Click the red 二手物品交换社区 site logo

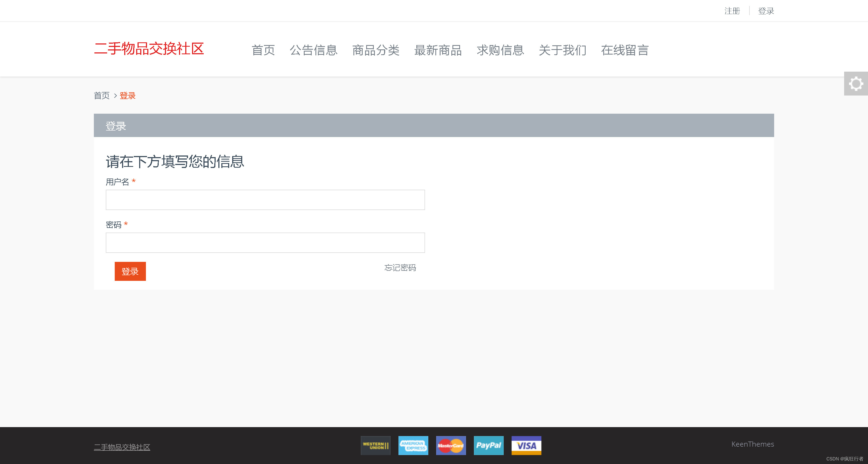pyautogui.click(x=149, y=49)
